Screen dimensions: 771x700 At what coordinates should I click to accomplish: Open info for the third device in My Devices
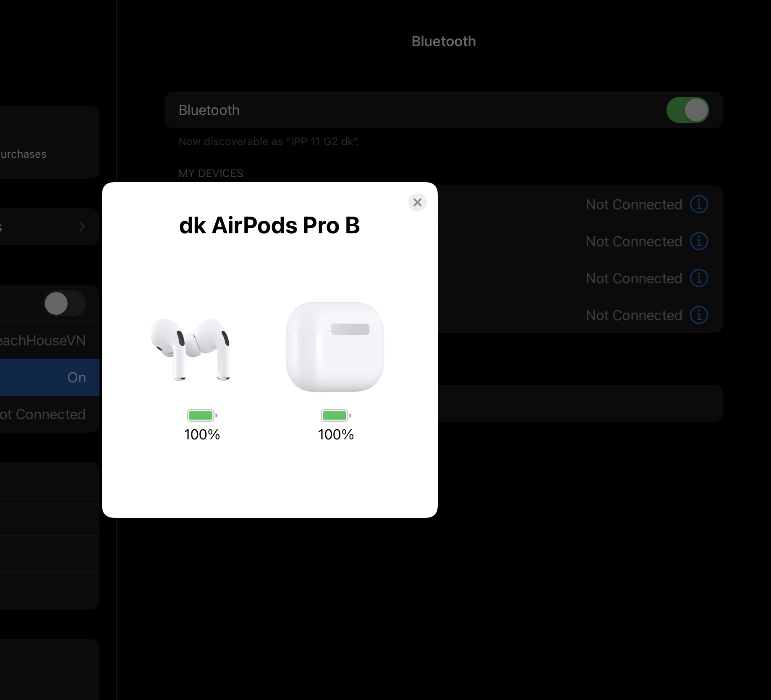point(699,278)
